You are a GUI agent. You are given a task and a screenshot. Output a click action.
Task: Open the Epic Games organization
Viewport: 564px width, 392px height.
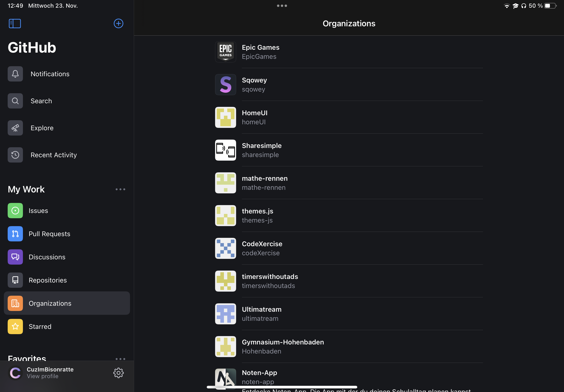[349, 52]
